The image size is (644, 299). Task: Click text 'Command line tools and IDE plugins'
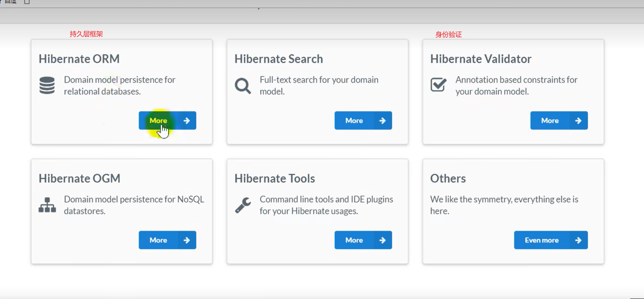[x=326, y=199]
